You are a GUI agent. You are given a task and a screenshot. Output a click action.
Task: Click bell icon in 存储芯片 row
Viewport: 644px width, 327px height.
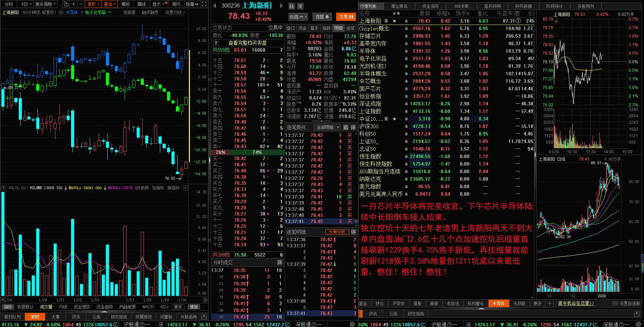pos(406,36)
